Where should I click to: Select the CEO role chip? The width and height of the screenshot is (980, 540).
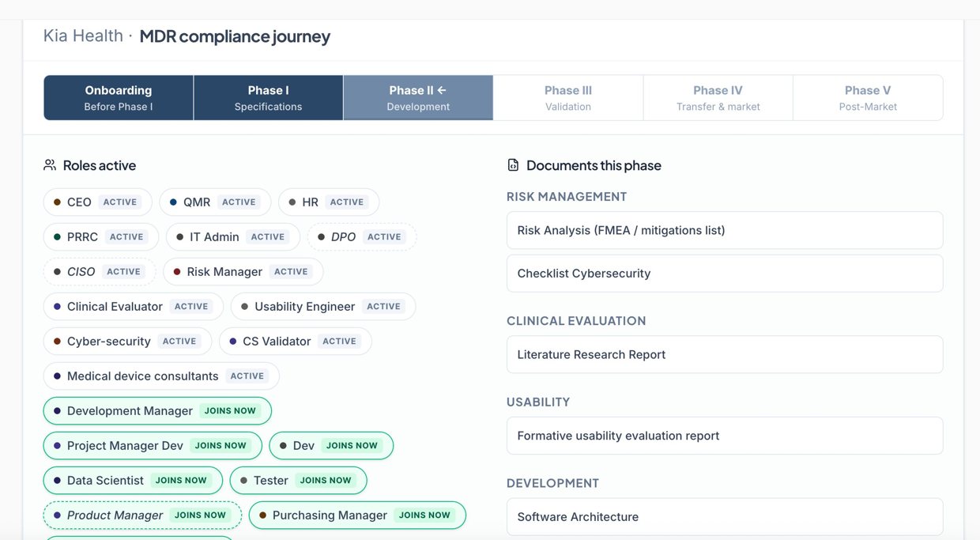click(x=97, y=202)
